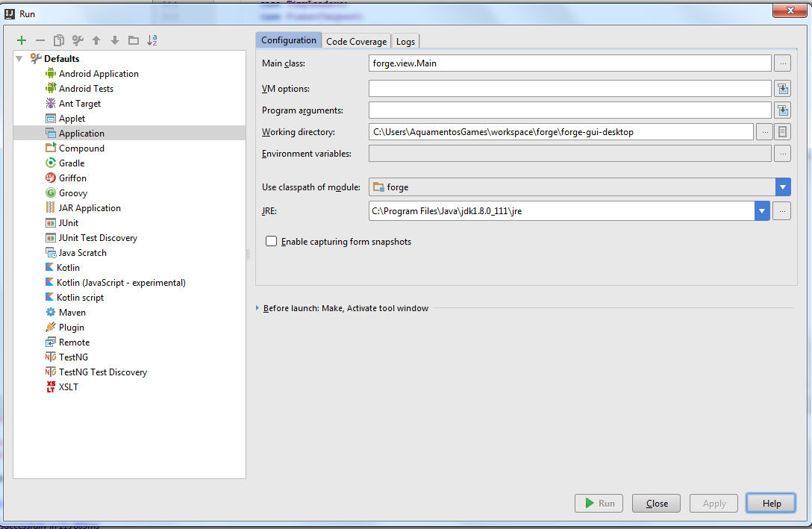Collapse the Defaults tree node
The image size is (812, 529).
point(19,59)
